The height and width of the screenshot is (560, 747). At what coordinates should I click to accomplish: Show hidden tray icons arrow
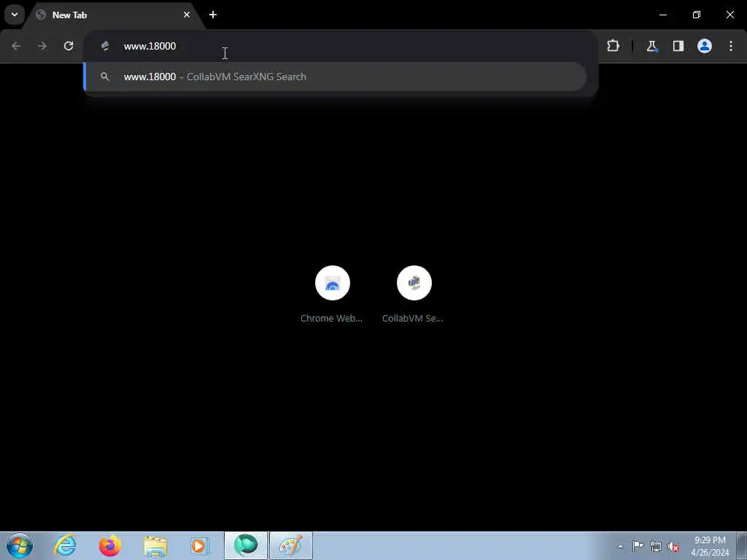(620, 546)
